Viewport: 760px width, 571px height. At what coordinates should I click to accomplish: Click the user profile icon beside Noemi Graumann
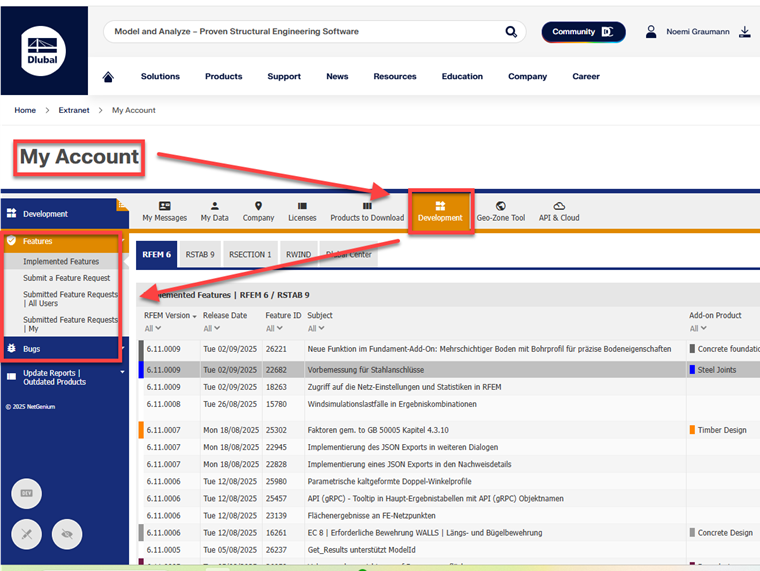[x=651, y=32]
